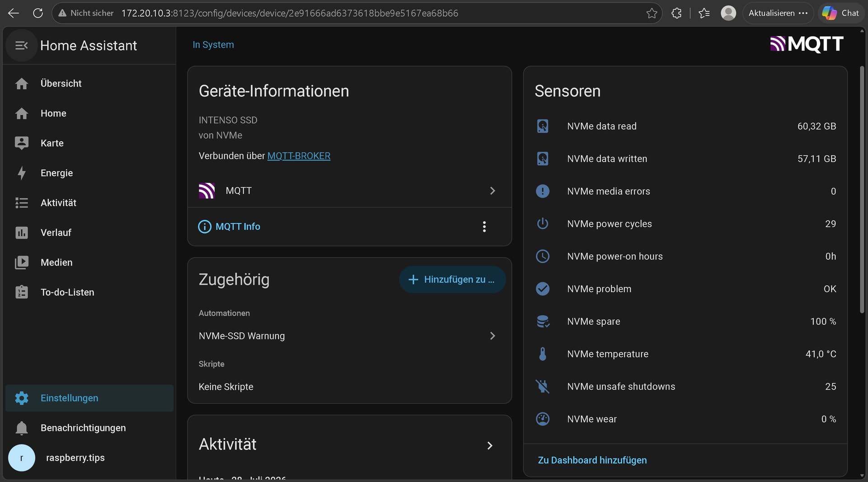
Task: Click the NVMe spare value 100 %
Action: pyautogui.click(x=823, y=321)
